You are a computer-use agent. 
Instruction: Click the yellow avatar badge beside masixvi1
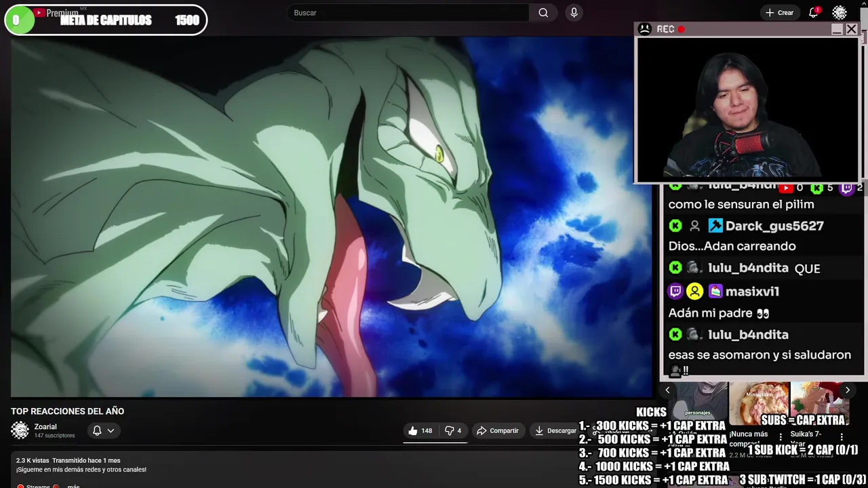tap(694, 291)
